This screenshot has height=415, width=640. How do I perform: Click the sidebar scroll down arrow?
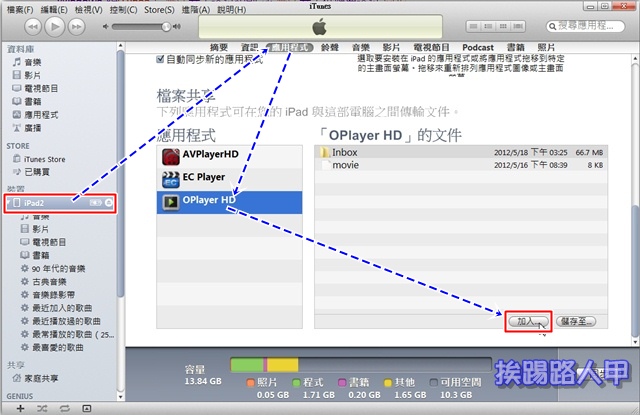pyautogui.click(x=121, y=396)
